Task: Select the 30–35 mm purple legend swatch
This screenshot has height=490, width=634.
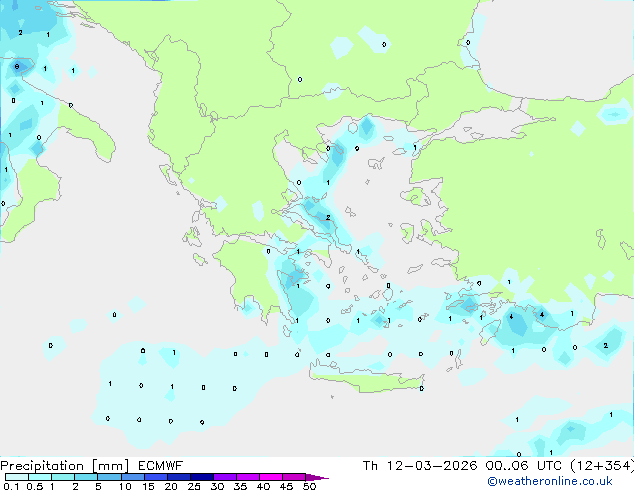Action: 224,477
